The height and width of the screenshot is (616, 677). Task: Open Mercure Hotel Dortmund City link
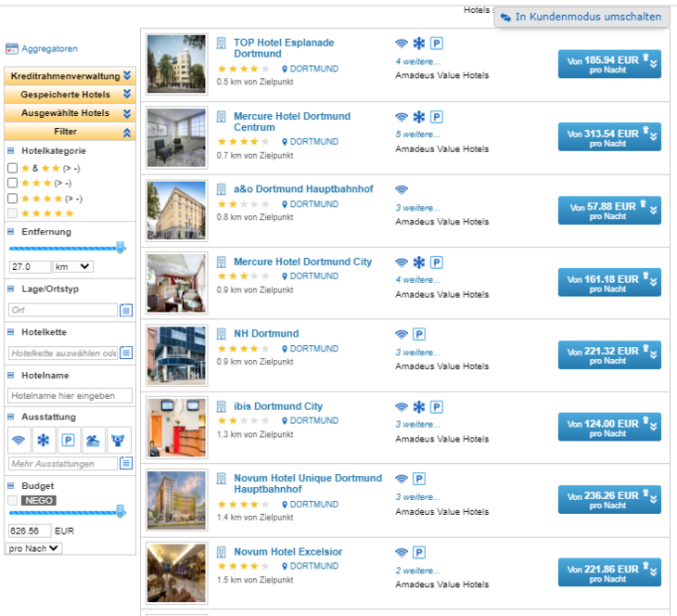302,262
